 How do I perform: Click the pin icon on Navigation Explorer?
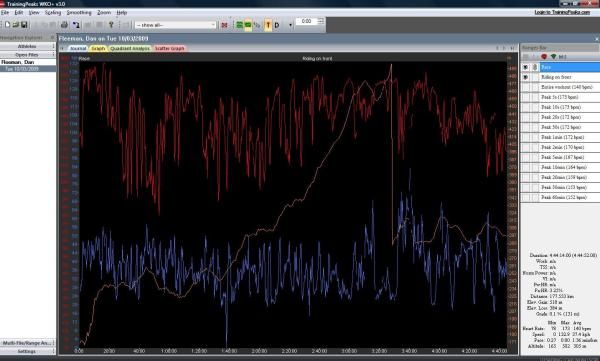click(52, 38)
